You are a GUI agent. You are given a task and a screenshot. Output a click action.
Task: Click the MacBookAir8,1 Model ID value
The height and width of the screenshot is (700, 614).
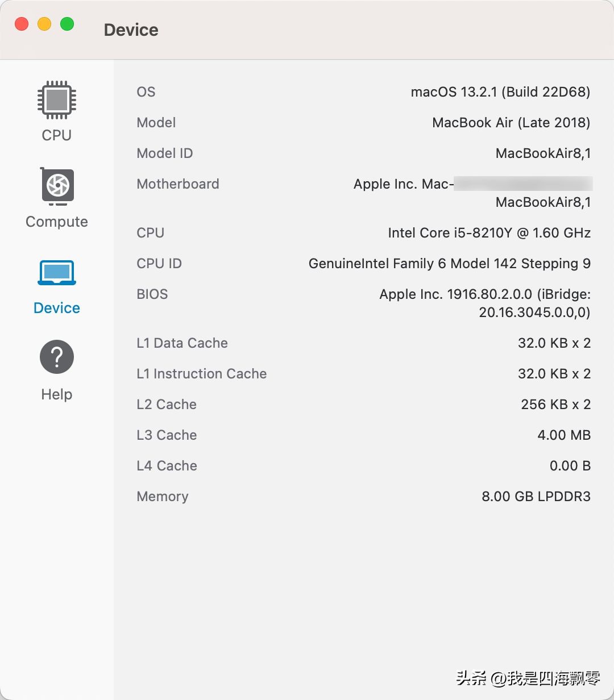[x=542, y=153]
